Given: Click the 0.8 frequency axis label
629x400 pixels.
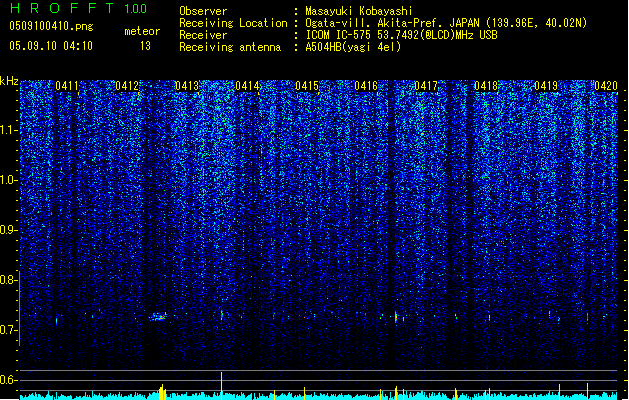Looking at the screenshot, I should tap(9, 280).
